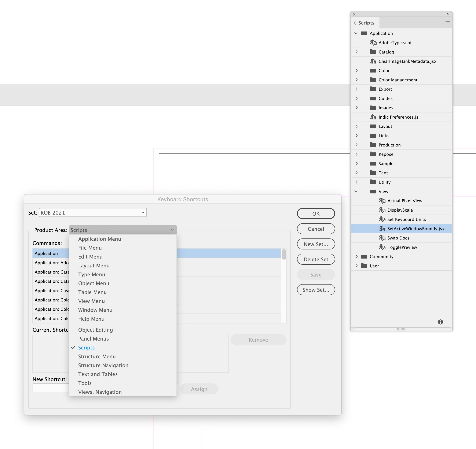Click the Catalog folder icon
This screenshot has width=476, height=449.
373,52
